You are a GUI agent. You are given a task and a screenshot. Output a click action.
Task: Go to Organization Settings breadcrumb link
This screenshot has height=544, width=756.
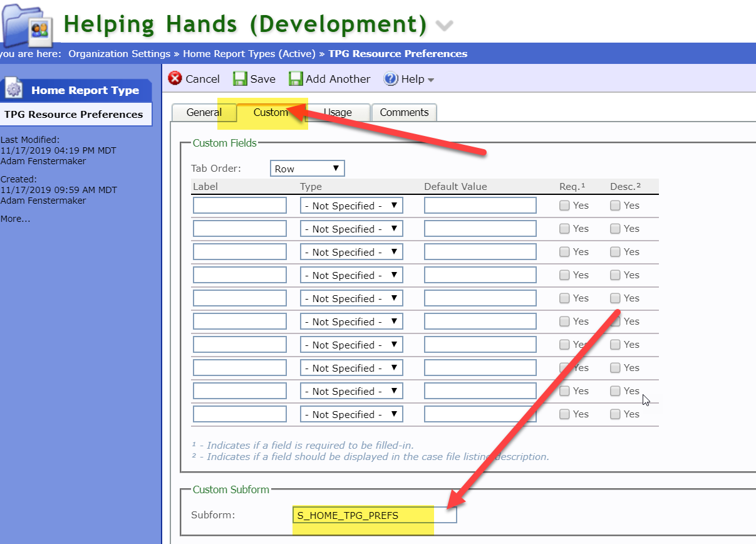119,54
